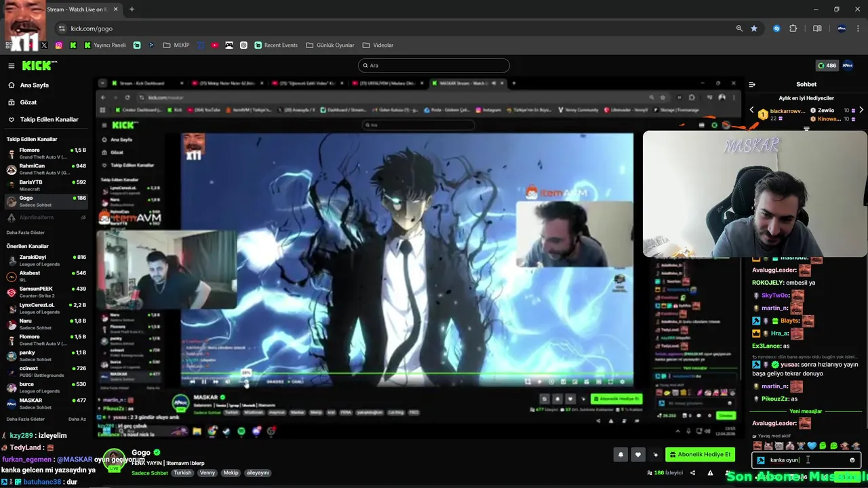Select the Turkish stream tag
This screenshot has width=868, height=488.
(182, 473)
